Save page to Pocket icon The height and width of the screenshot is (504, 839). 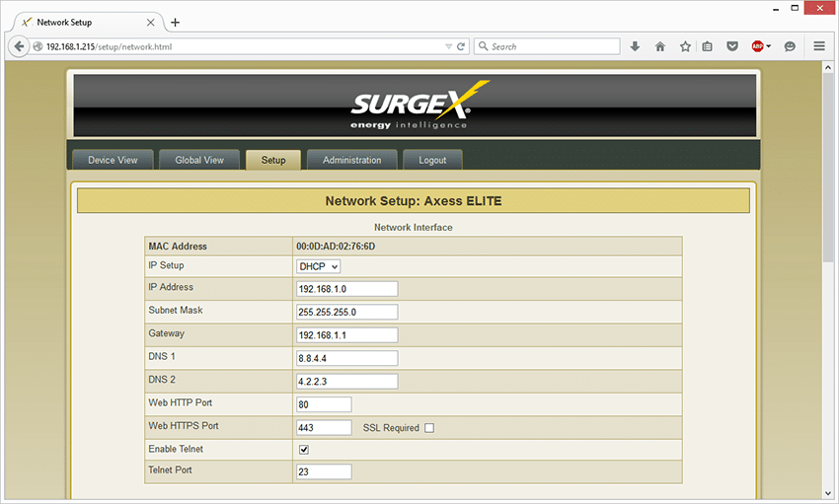pyautogui.click(x=732, y=46)
